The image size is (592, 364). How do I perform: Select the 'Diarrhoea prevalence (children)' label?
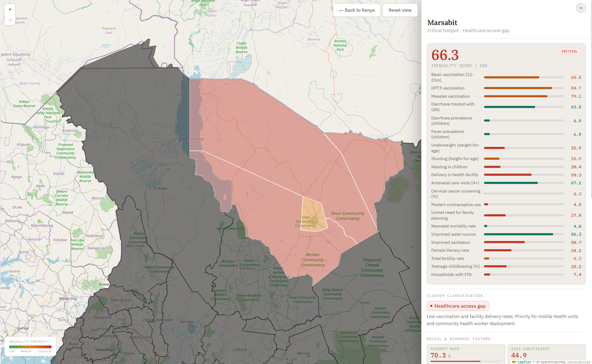click(x=452, y=121)
